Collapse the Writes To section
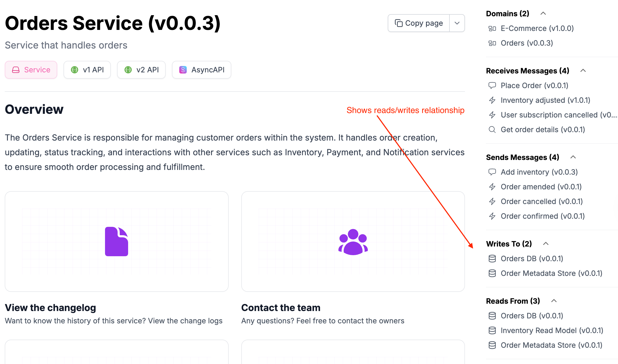 (x=546, y=244)
